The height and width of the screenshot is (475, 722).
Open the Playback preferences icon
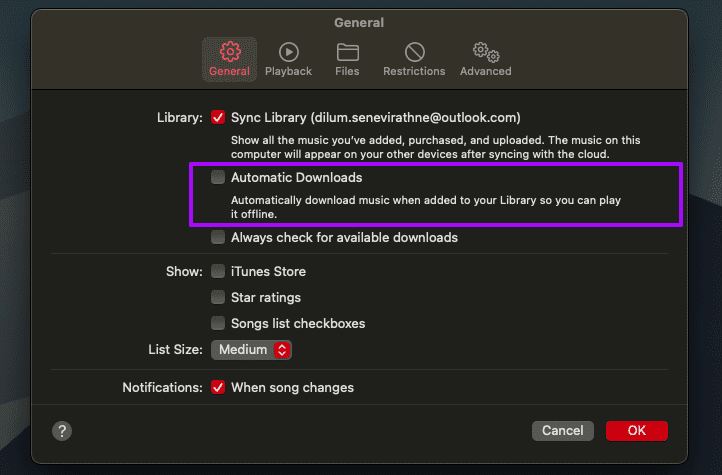click(x=289, y=52)
